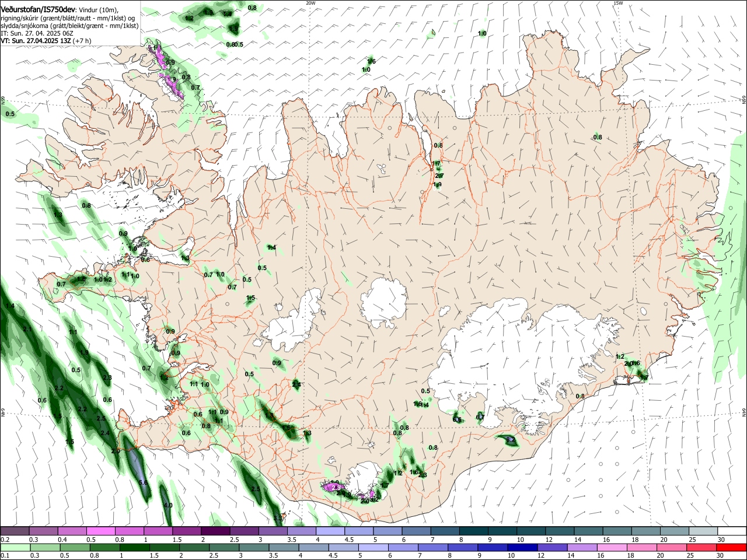This screenshot has width=747, height=560.
Task: Click the pink rain-legend swatch between 18 and 20
Action: coord(642,547)
